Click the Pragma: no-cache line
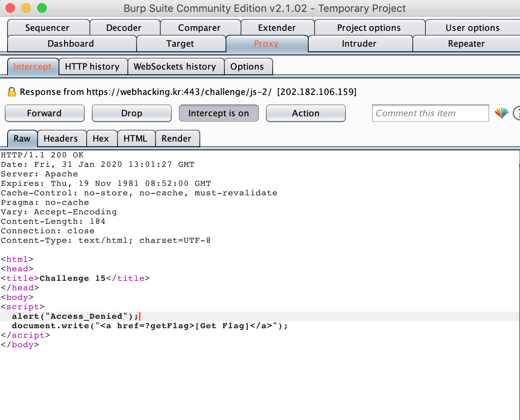The image size is (520, 420). 45,202
